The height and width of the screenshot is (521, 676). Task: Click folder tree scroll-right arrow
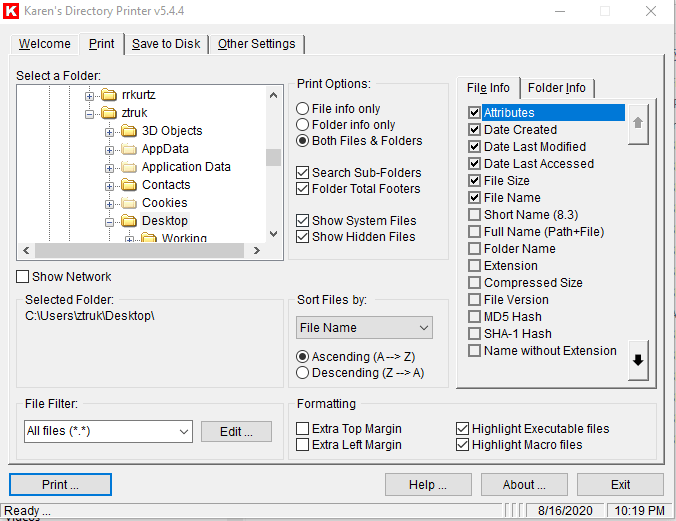(257, 250)
